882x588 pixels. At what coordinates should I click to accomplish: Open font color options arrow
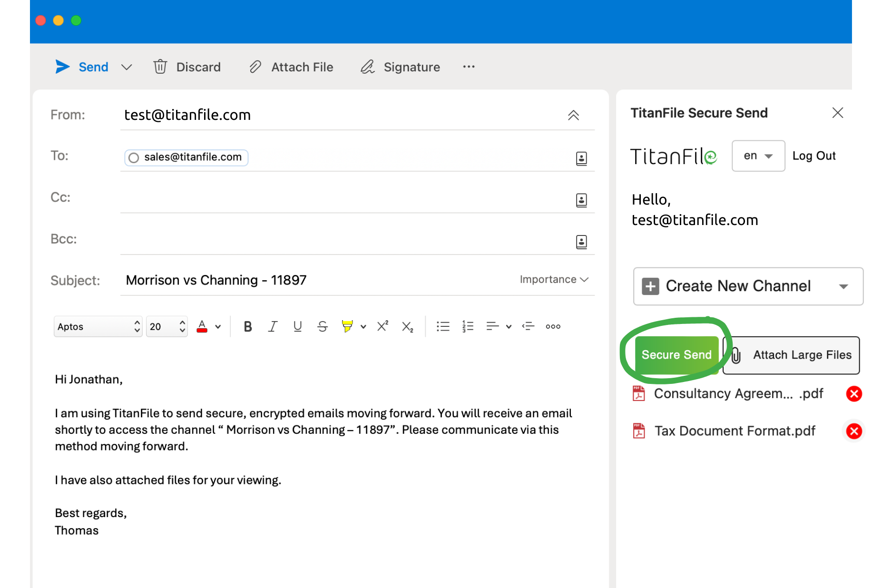[218, 327]
